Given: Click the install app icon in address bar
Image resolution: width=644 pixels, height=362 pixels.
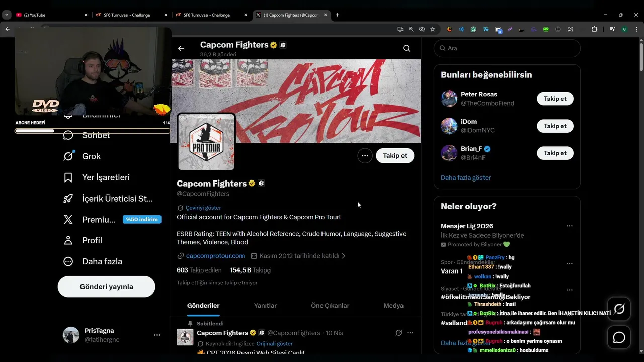Looking at the screenshot, I should pyautogui.click(x=400, y=29).
